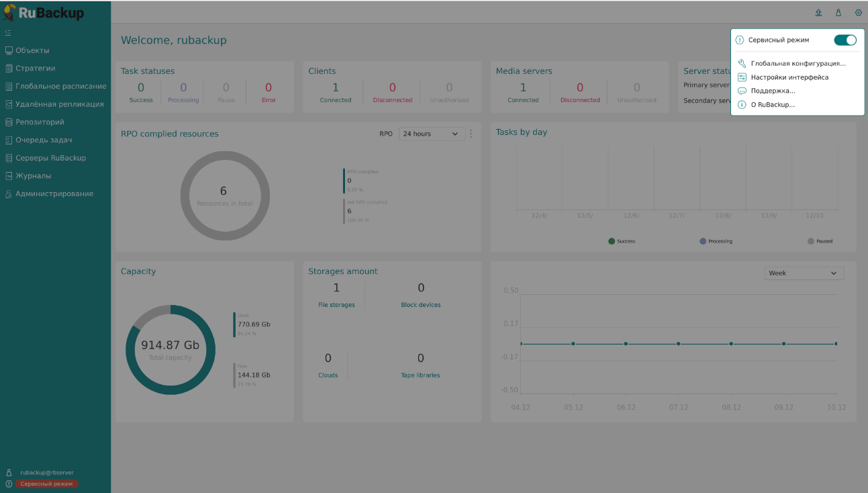Click the red Сервисный режим status badge

point(46,484)
